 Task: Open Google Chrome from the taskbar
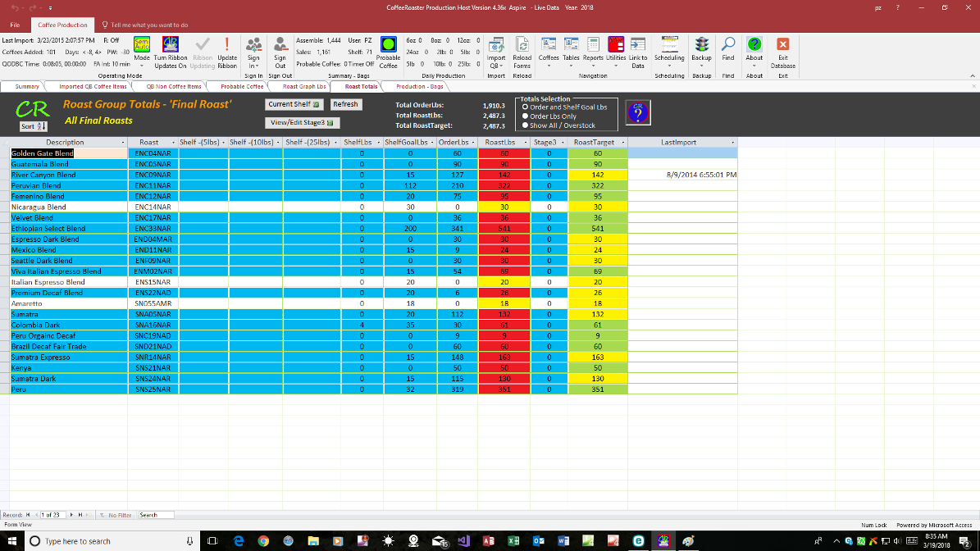point(263,541)
